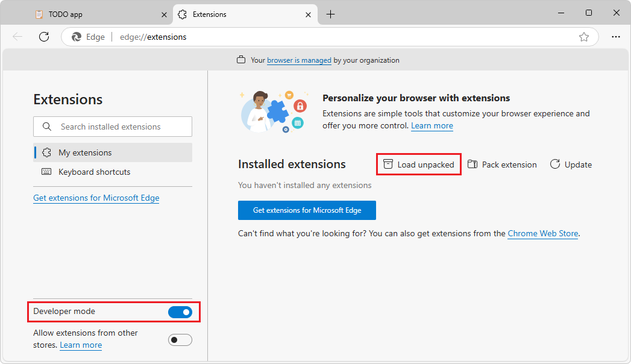Close the TODO app tab

pyautogui.click(x=164, y=15)
